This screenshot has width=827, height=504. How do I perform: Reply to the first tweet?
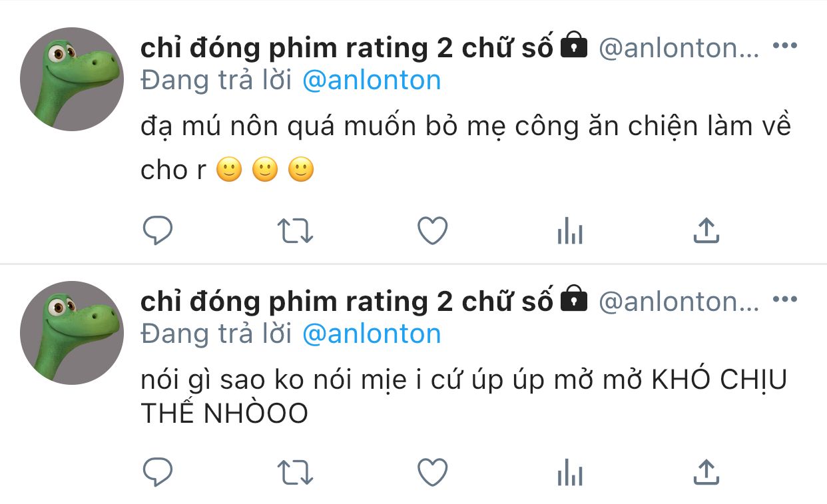[158, 230]
